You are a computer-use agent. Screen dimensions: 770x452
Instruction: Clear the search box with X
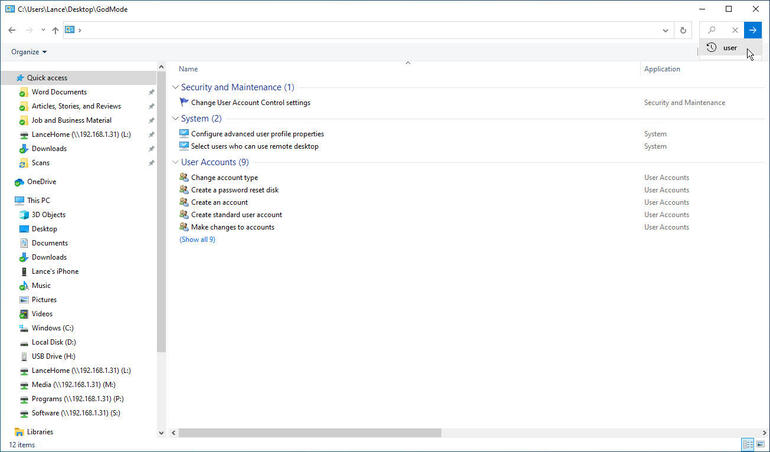tap(735, 30)
